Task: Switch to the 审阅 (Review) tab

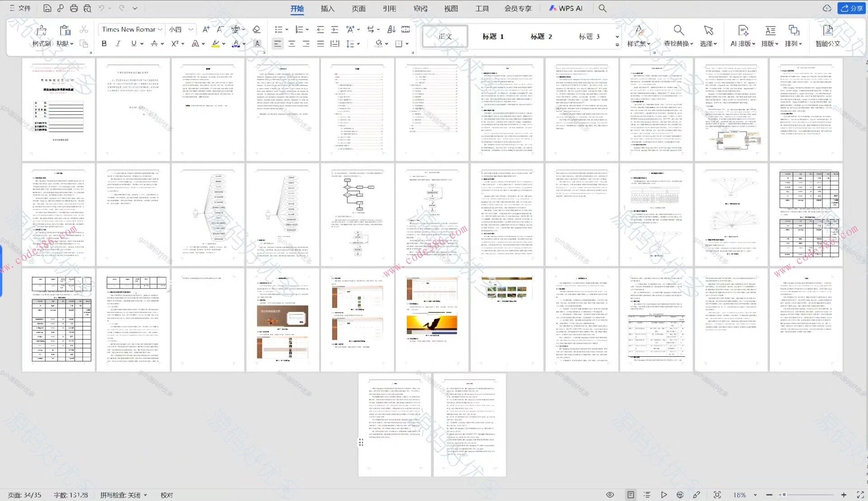Action: [420, 8]
